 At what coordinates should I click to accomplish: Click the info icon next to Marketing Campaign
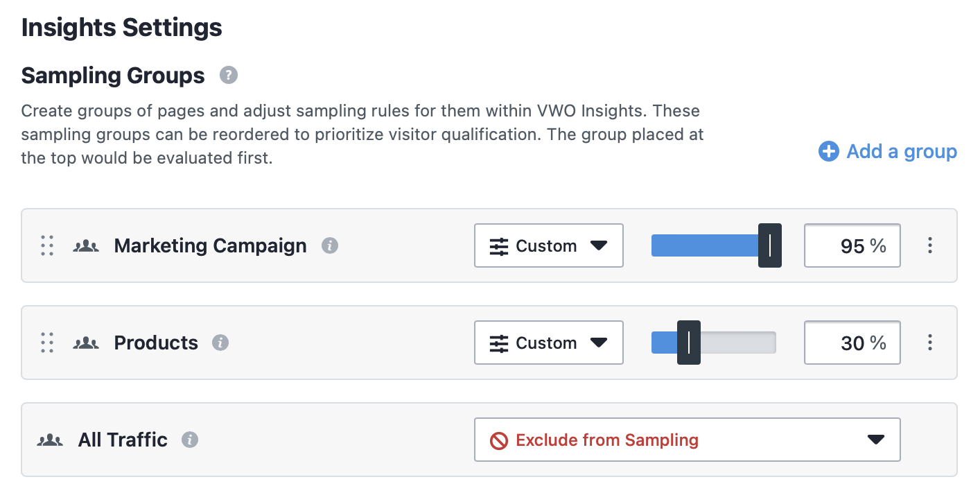(x=330, y=245)
